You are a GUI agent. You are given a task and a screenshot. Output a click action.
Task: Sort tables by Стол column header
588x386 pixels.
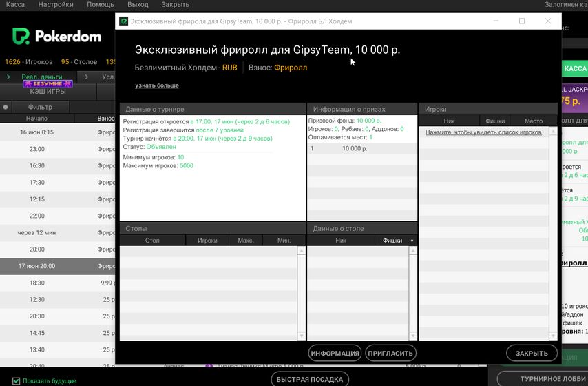tap(152, 241)
